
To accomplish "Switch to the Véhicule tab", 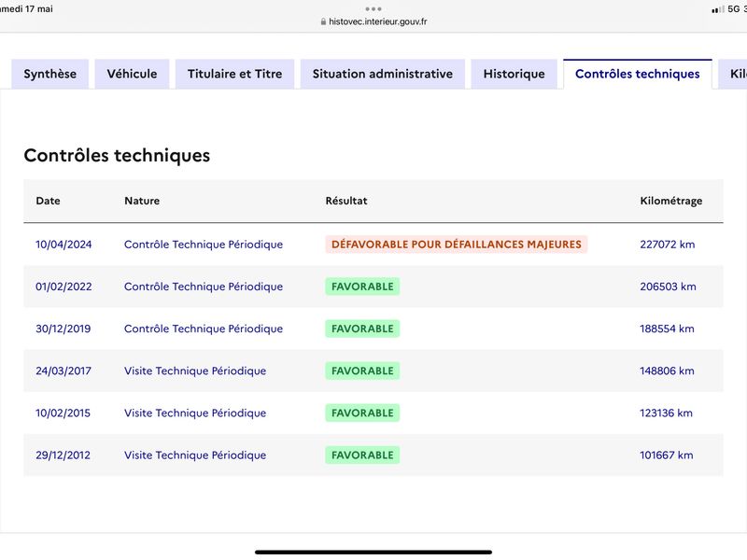I will [132, 74].
